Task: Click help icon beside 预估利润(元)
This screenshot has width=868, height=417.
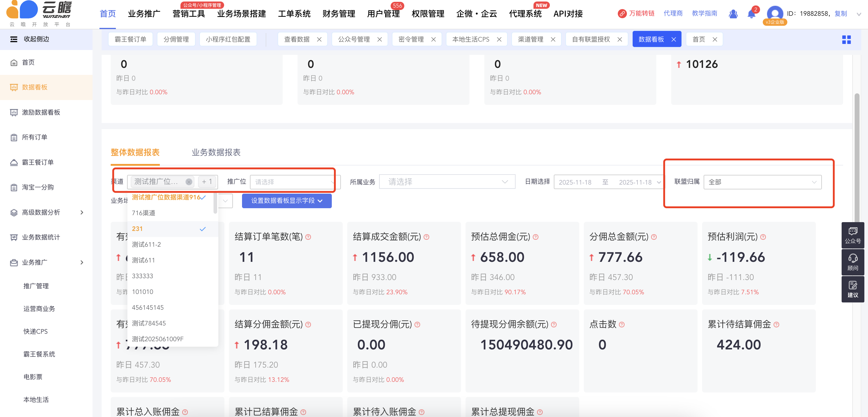Action: point(763,237)
